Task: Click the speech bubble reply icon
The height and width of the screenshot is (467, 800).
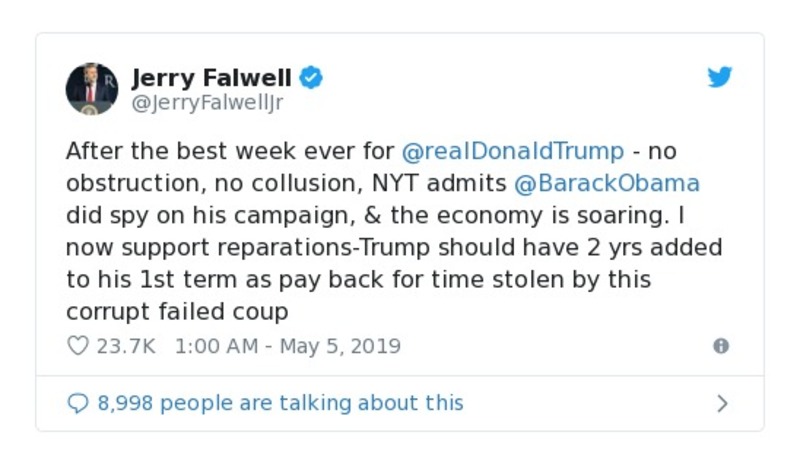Action: pos(77,403)
